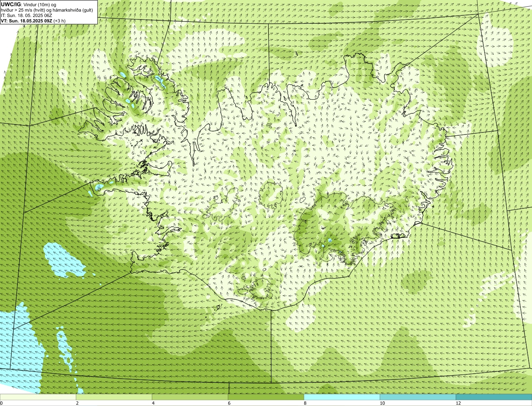Viewport: 532px width, 406px height.
Task: Click the legend scale label '0'
Action: pos(1,403)
